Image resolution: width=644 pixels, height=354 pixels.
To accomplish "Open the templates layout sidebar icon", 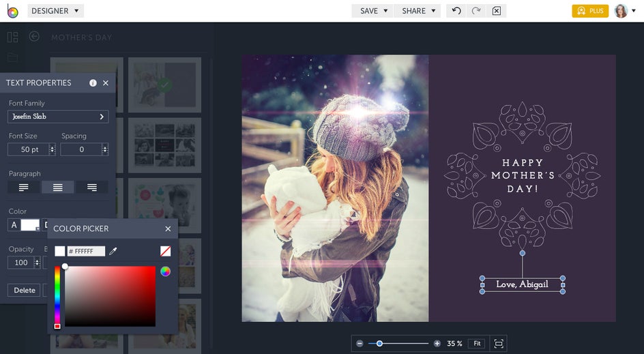I will 13,37.
